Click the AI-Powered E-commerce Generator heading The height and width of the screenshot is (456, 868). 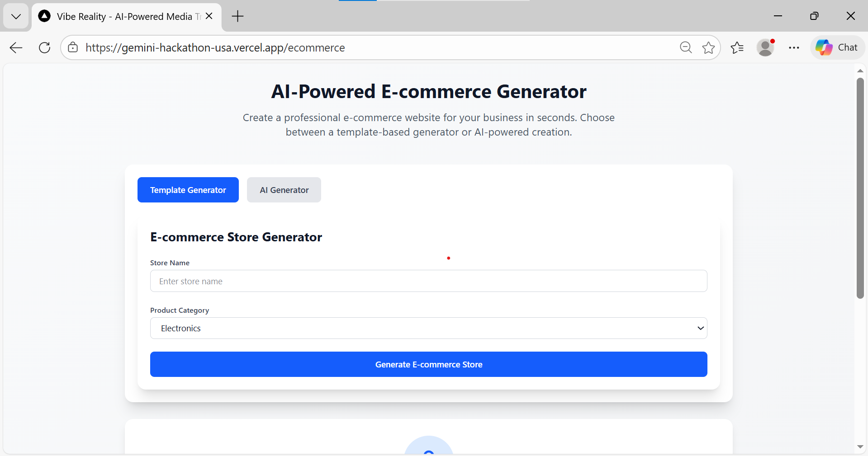point(428,92)
